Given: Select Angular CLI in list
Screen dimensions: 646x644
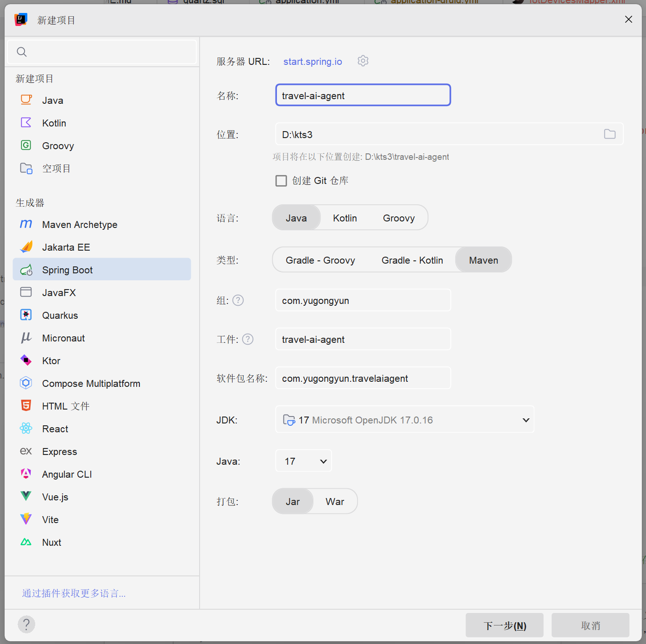Looking at the screenshot, I should 102,474.
